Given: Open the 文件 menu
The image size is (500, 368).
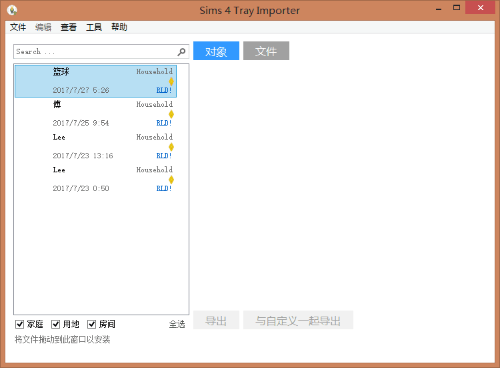Looking at the screenshot, I should [x=18, y=27].
